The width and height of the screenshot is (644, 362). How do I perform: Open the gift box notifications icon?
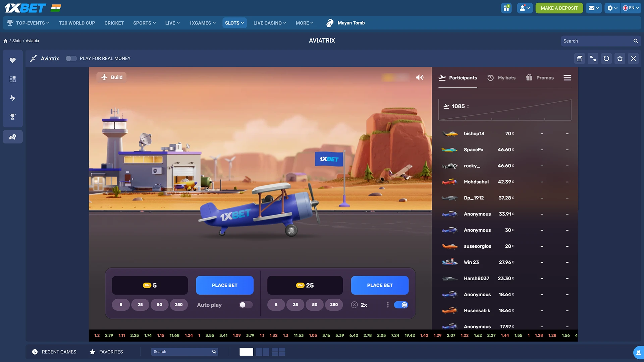pyautogui.click(x=506, y=8)
